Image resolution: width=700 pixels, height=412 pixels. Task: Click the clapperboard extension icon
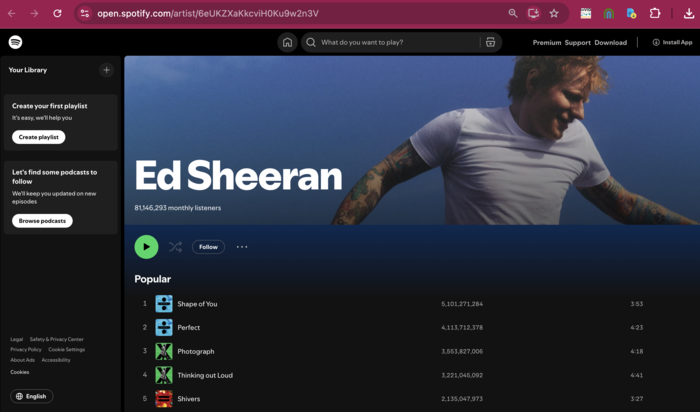[586, 13]
